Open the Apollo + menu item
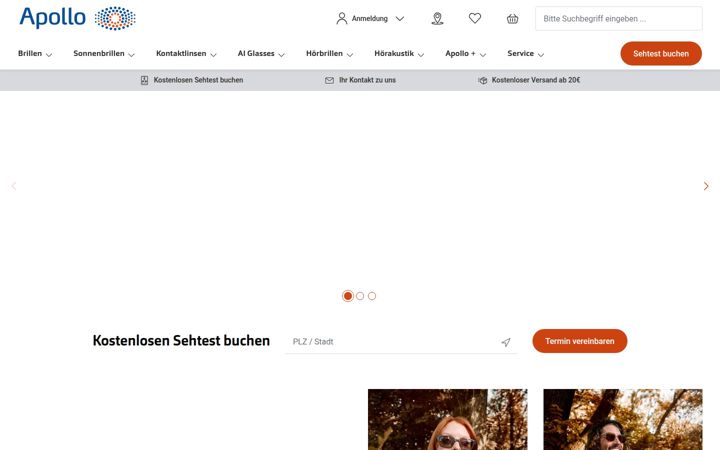The height and width of the screenshot is (450, 720). coord(460,53)
